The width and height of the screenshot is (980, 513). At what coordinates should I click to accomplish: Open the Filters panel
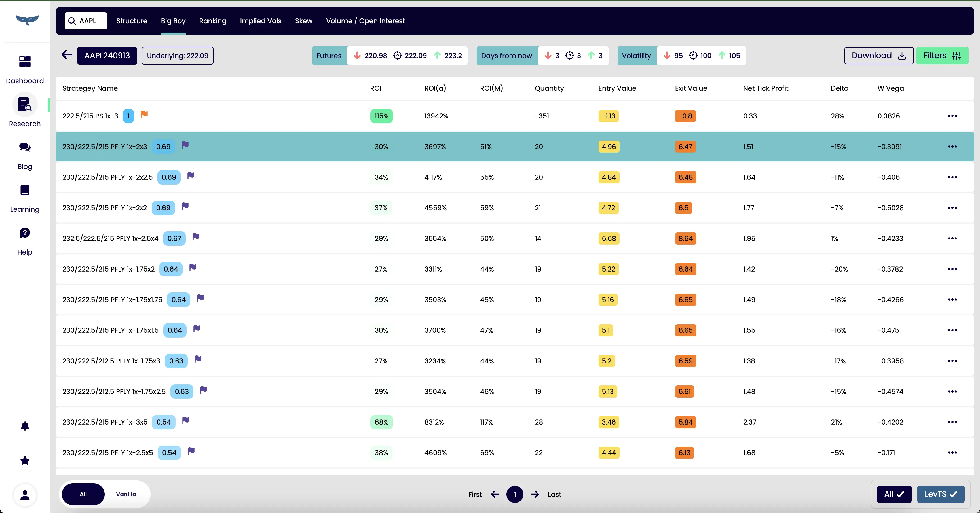[x=942, y=56]
